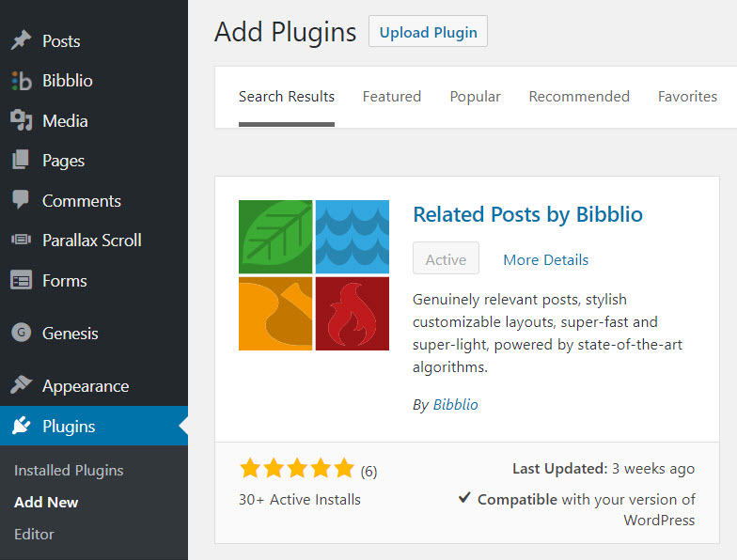Click the Pages icon in sidebar
The image size is (737, 560).
tap(21, 160)
